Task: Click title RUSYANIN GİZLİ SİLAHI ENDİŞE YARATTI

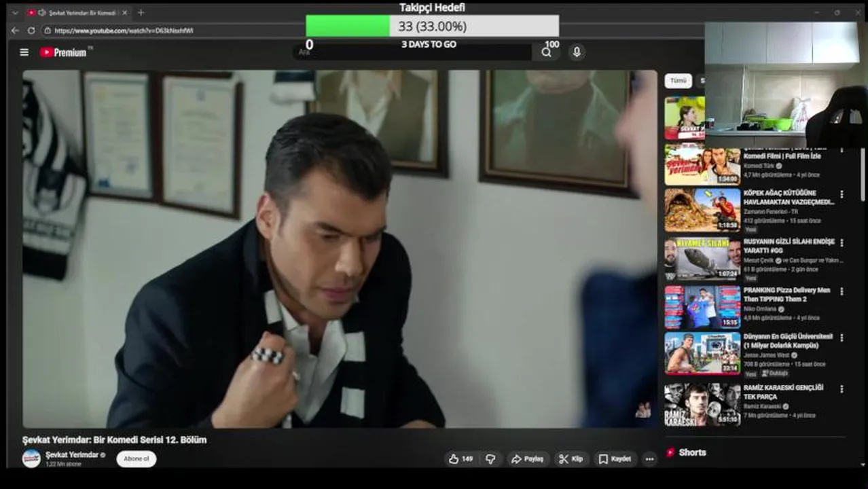Action: pos(789,246)
